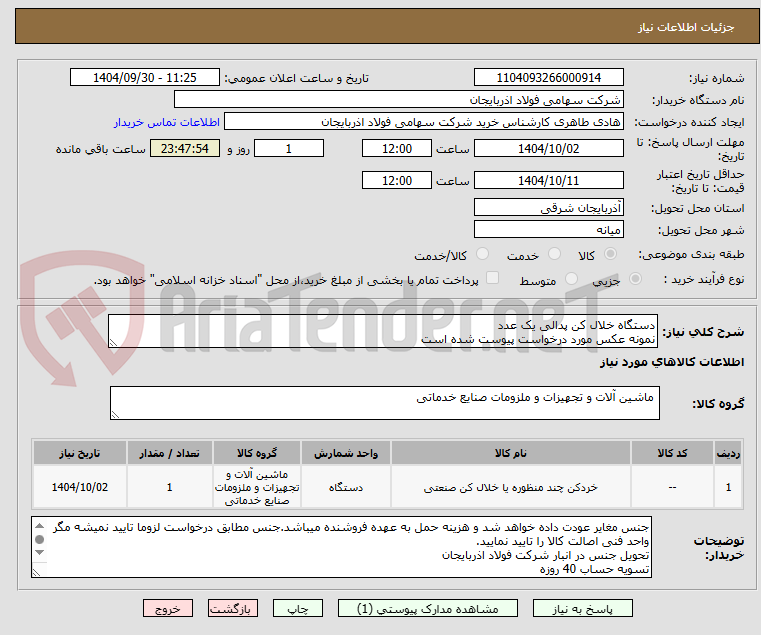This screenshot has width=761, height=635.
Task: Select the متوسط purchase type radio
Action: [572, 279]
